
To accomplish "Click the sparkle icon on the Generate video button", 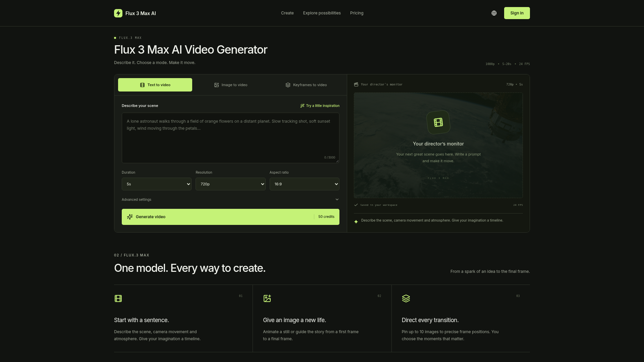I will [x=130, y=217].
